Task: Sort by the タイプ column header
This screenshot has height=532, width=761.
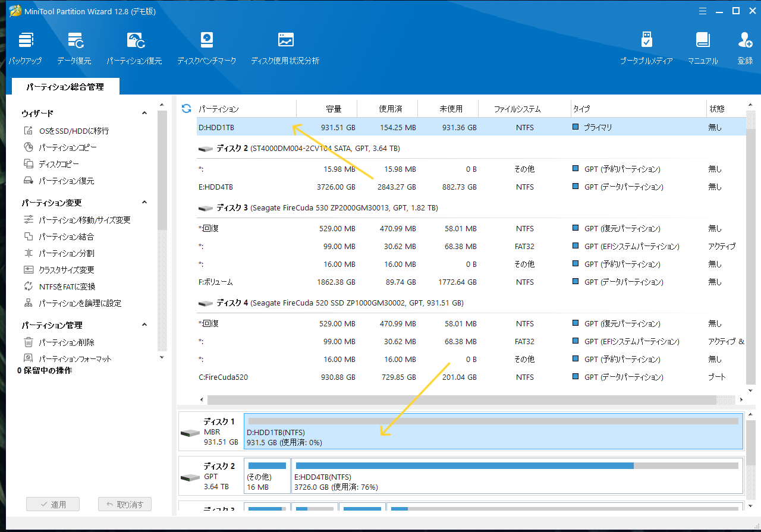Action: 639,109
